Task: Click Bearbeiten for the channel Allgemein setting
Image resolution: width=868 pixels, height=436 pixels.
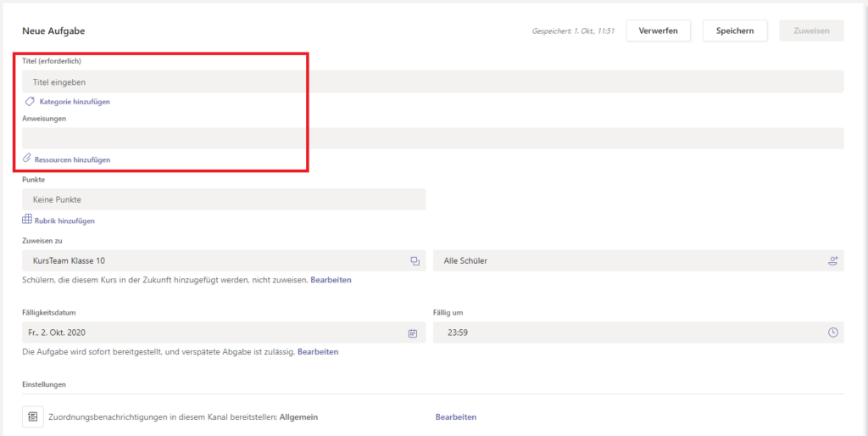Action: pos(455,417)
